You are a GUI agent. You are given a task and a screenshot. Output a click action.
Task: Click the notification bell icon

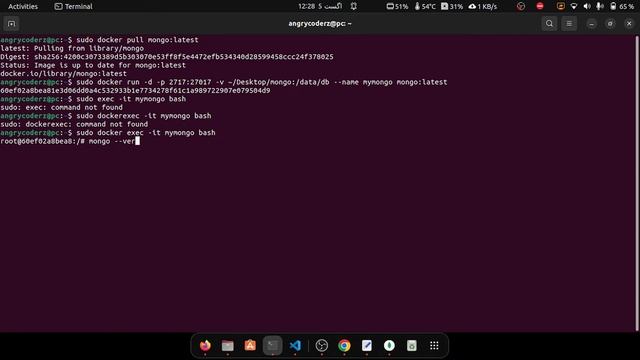point(353,6)
